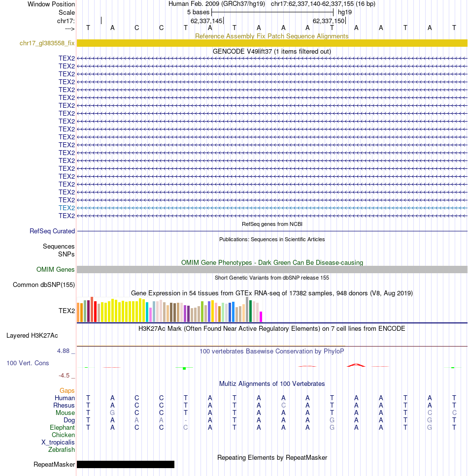Click the 100 Vert. Cons label

coord(28,363)
